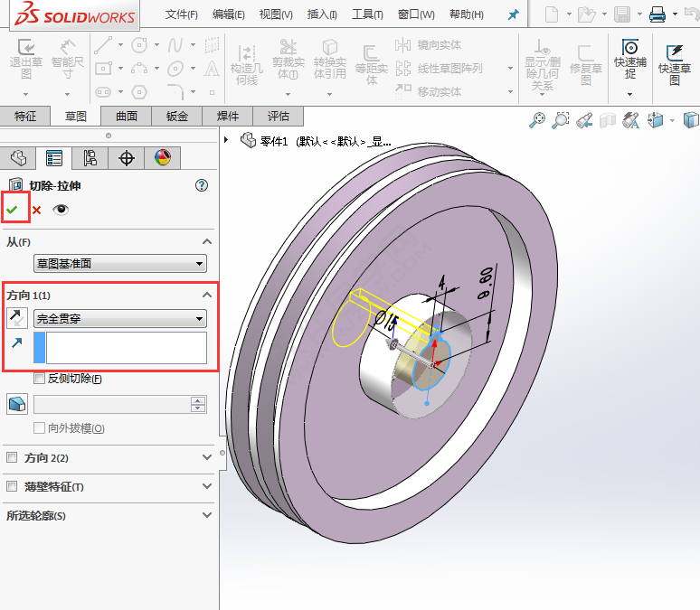Click 线性草图阵列 linear sketch pattern button
700x610 pixels.
(x=439, y=69)
